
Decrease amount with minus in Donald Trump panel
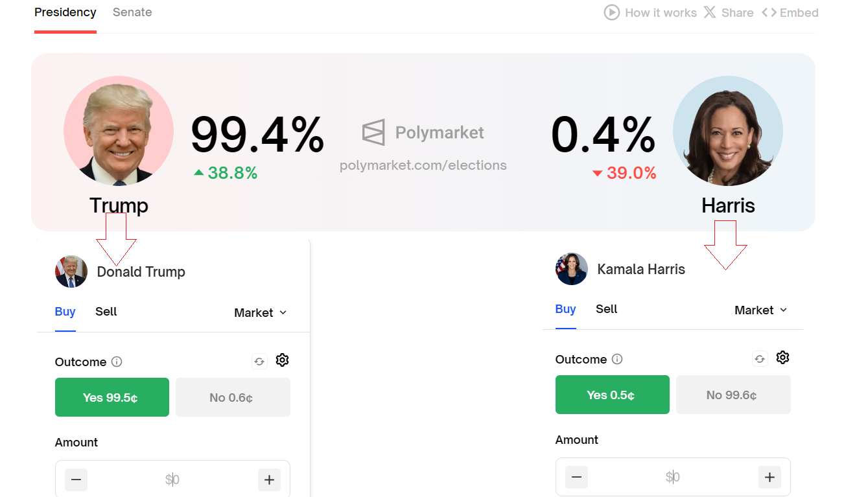[76, 480]
